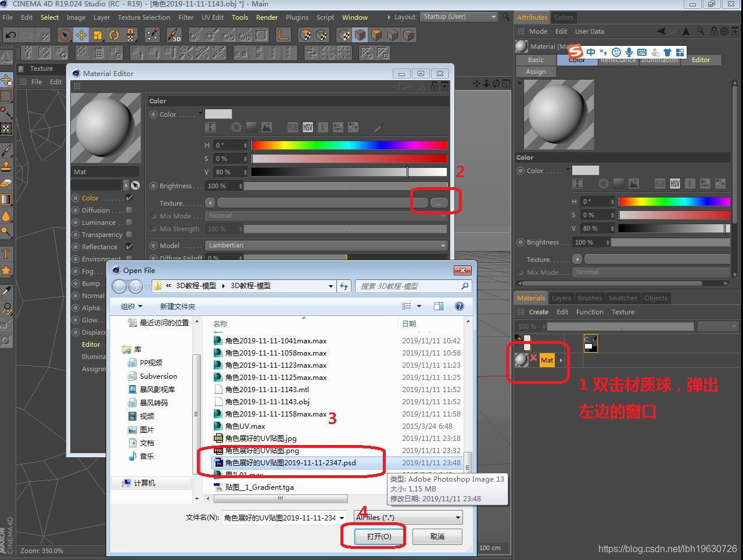
Task: Click 新建文件夹 new folder button
Action: pos(177,306)
